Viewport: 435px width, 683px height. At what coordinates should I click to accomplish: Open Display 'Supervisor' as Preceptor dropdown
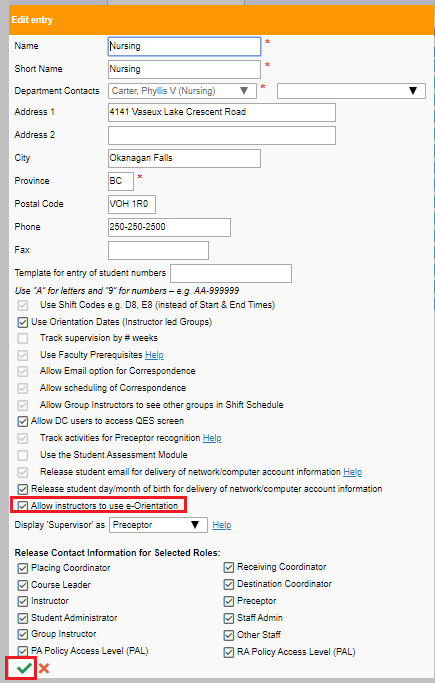pyautogui.click(x=158, y=525)
